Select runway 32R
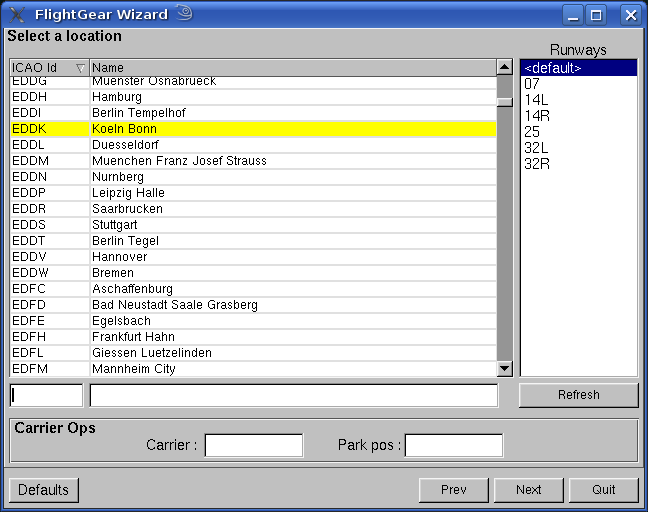Image resolution: width=648 pixels, height=512 pixels. pos(579,164)
